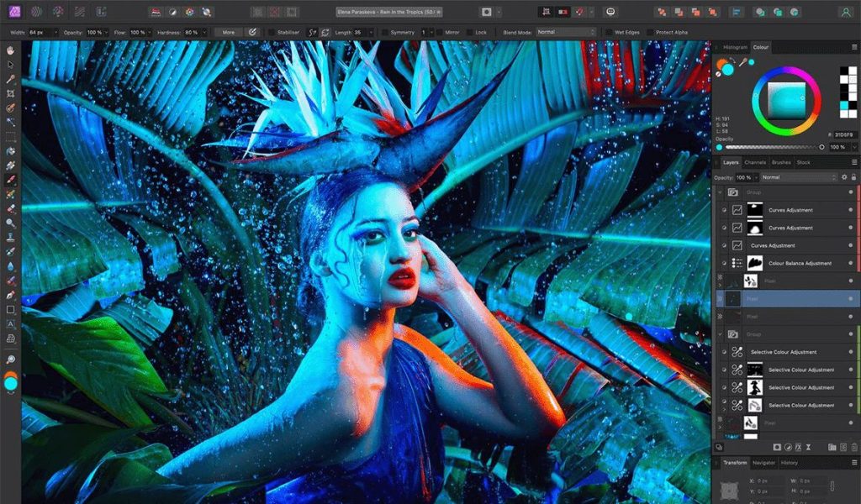Open the Export persona icon
Screen dimensions: 861x504
pyautogui.click(x=101, y=12)
